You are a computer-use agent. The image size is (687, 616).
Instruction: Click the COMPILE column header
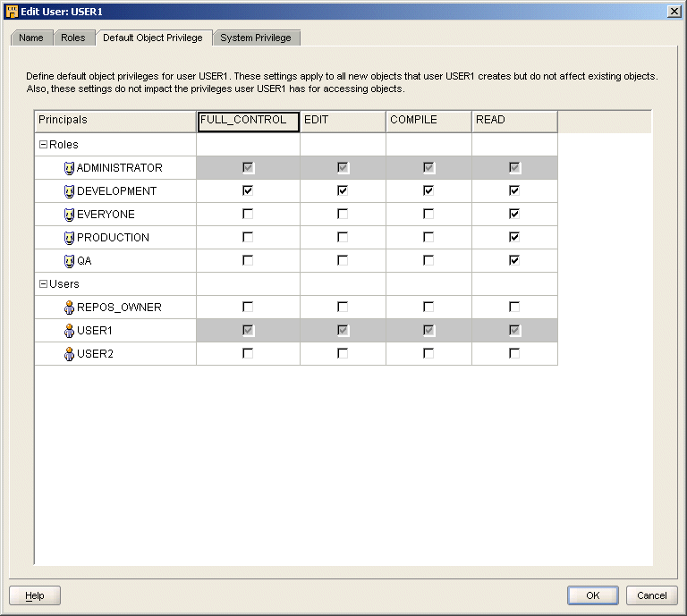tap(429, 122)
